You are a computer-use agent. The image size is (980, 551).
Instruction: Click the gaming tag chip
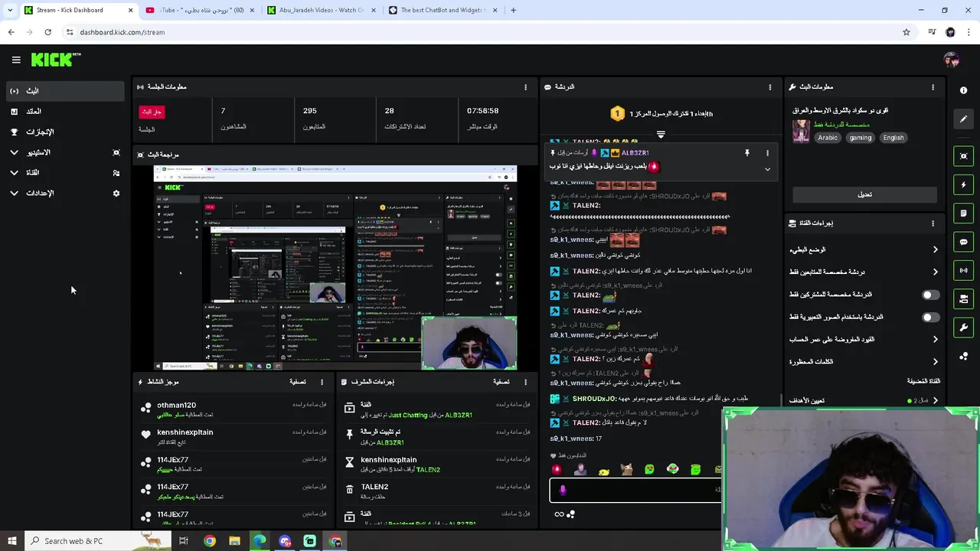(860, 138)
